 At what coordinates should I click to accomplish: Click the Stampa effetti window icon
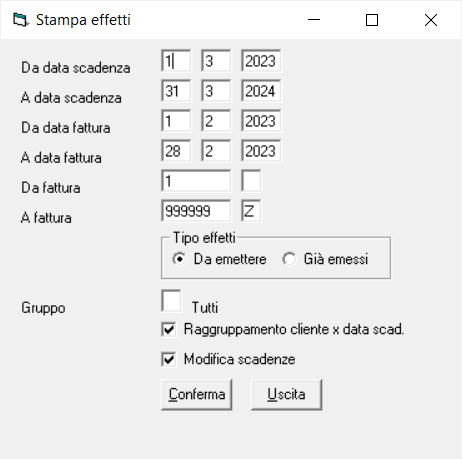click(x=21, y=20)
